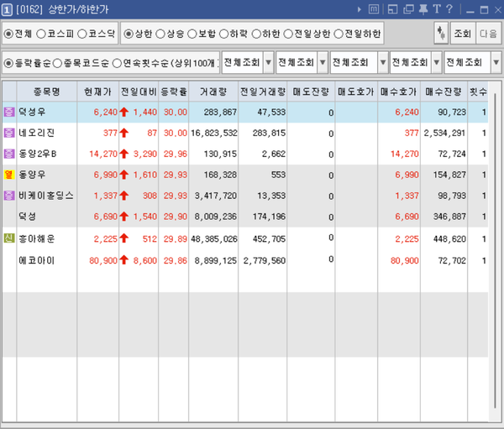Click the purple badge beside 동양2우B
This screenshot has height=429, width=504.
point(9,154)
